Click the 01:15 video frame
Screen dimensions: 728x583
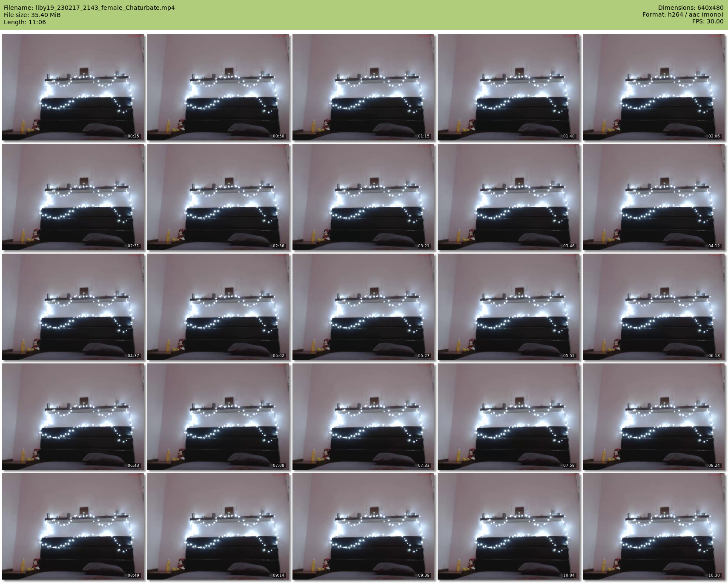tap(363, 87)
